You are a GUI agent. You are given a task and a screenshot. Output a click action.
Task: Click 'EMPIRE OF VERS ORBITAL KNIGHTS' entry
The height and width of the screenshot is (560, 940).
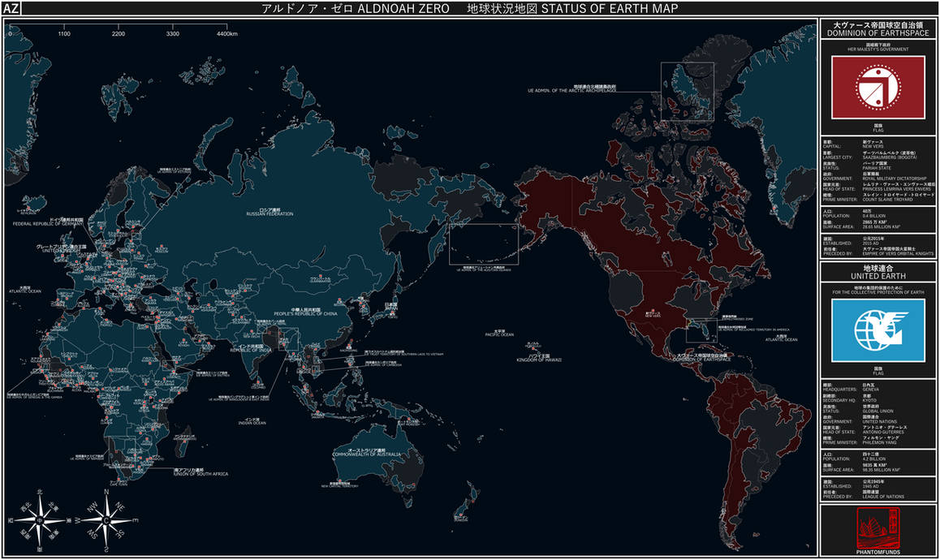click(898, 253)
